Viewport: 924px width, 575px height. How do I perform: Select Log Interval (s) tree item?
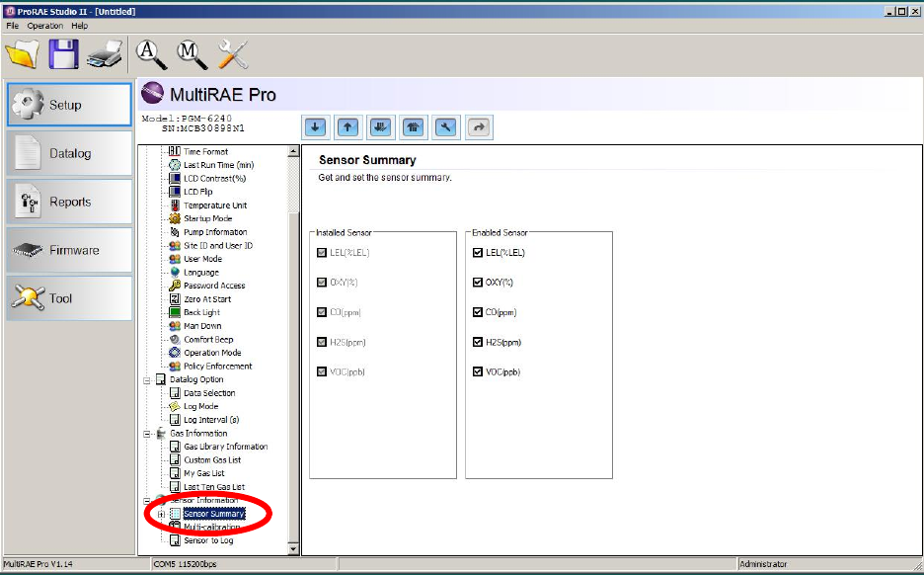point(211,420)
